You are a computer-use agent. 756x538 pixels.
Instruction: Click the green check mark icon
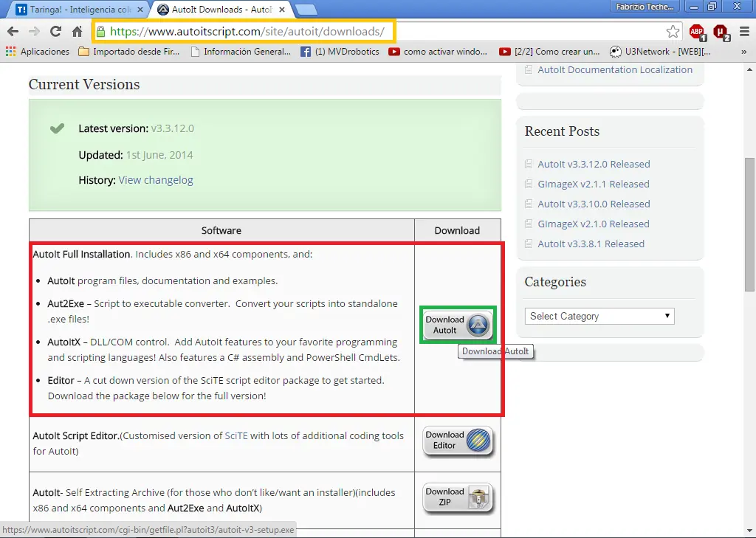coord(57,128)
